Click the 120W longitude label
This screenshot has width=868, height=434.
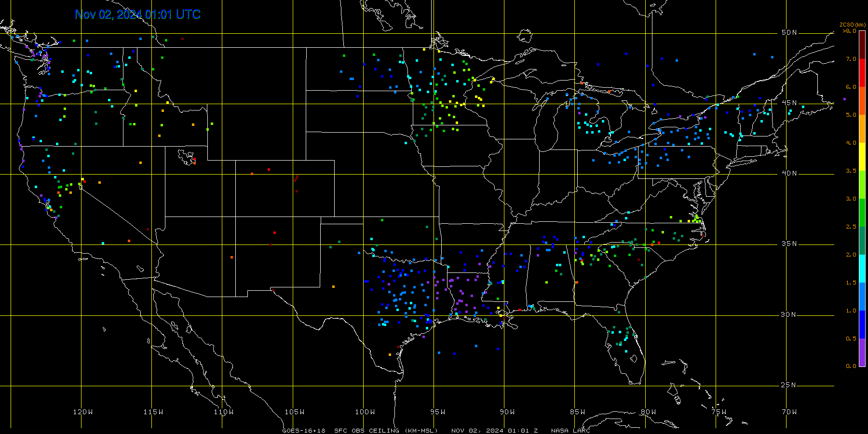[x=83, y=412]
